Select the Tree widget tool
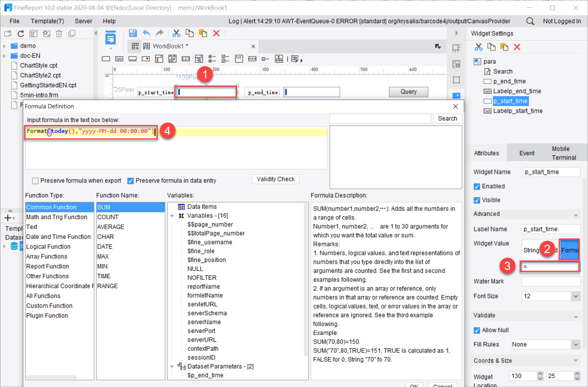 (x=279, y=58)
